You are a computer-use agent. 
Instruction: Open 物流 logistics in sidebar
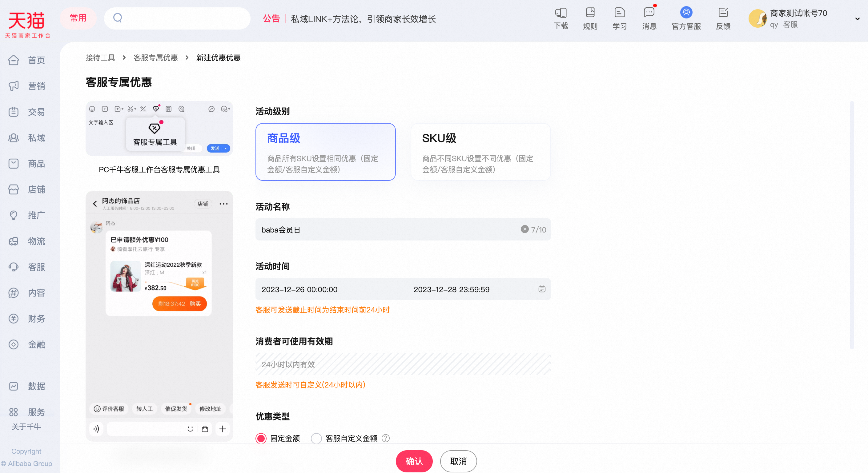[26, 241]
